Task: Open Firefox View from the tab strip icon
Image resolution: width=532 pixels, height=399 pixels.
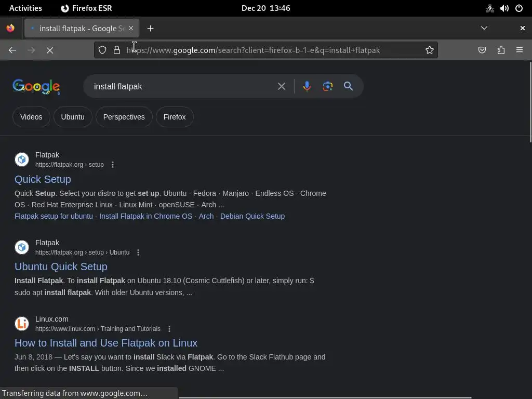Action: 10,28
